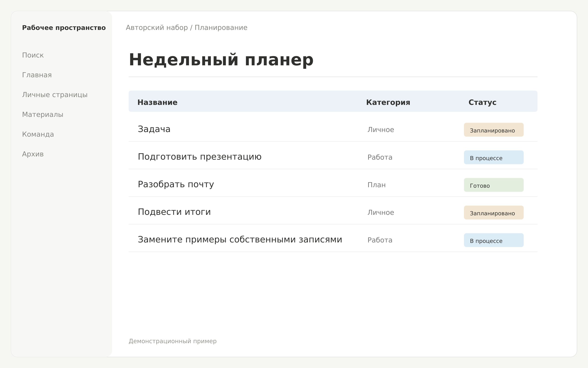Open Архив in the sidebar

tap(33, 154)
